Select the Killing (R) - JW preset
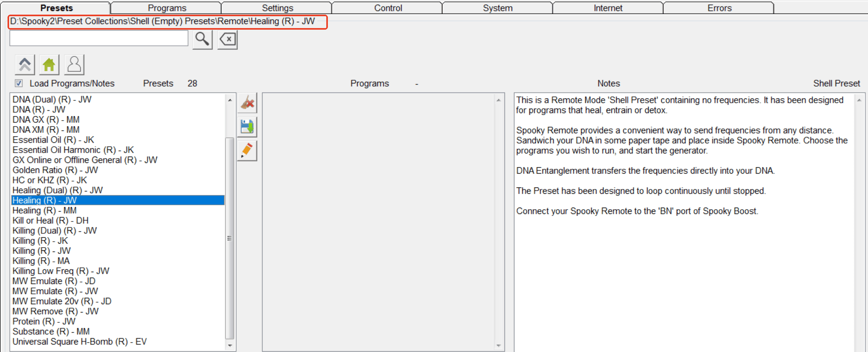 click(x=42, y=251)
